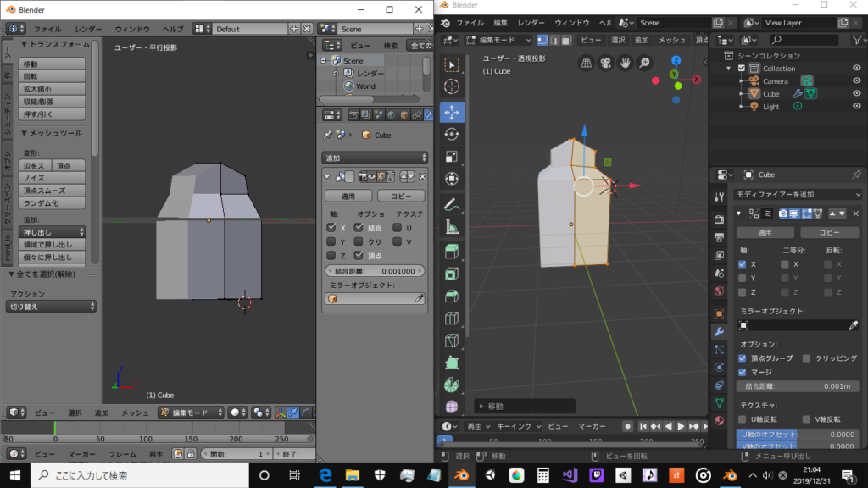Enable the クリッピング checkbox
The height and width of the screenshot is (488, 868).
(x=806, y=358)
